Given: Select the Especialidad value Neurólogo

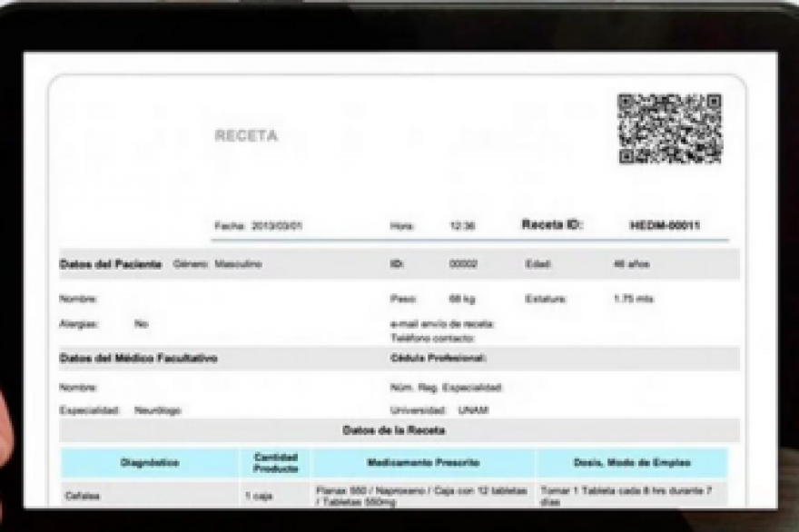Looking at the screenshot, I should click(x=157, y=410).
